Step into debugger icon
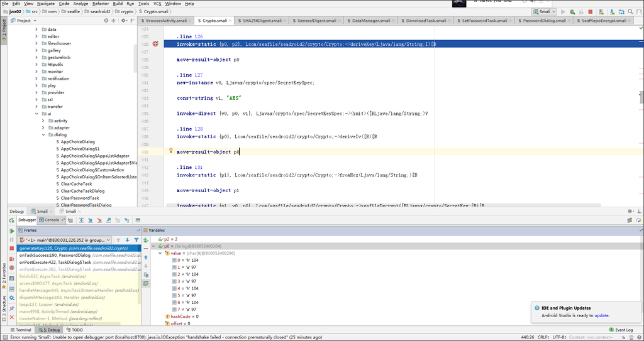Image resolution: width=644 pixels, height=341 pixels. click(91, 220)
